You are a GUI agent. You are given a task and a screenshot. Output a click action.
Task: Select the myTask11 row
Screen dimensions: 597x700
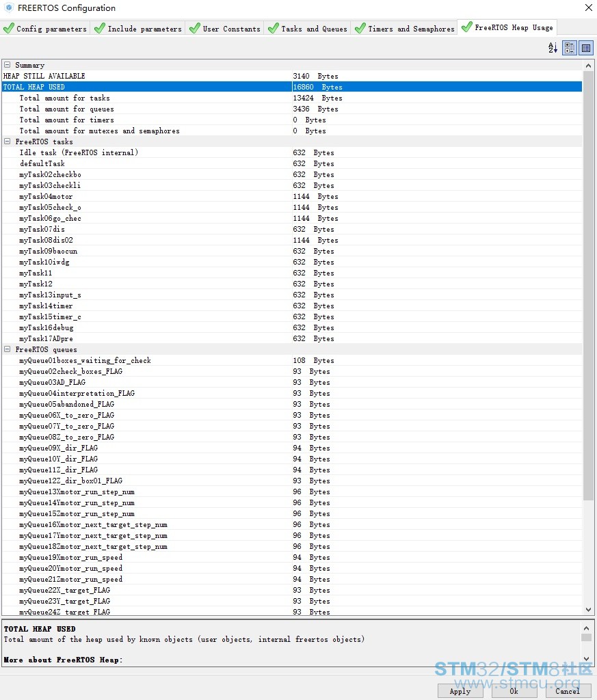pyautogui.click(x=292, y=273)
